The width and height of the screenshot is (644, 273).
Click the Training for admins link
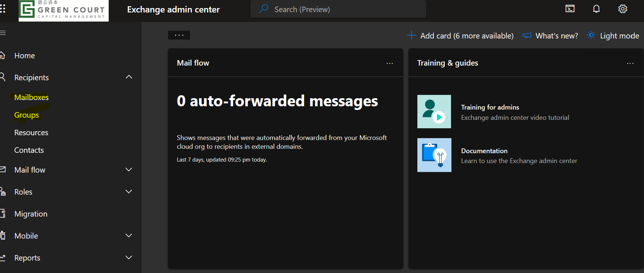click(490, 107)
